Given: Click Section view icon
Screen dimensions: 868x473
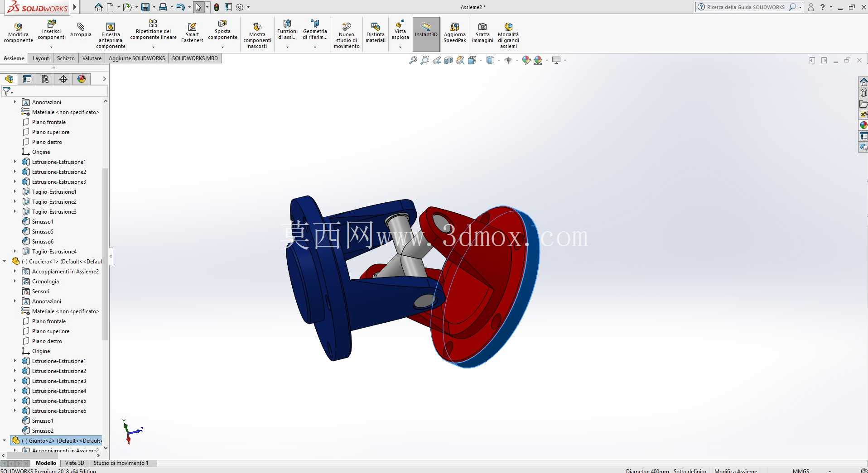Looking at the screenshot, I should click(448, 60).
